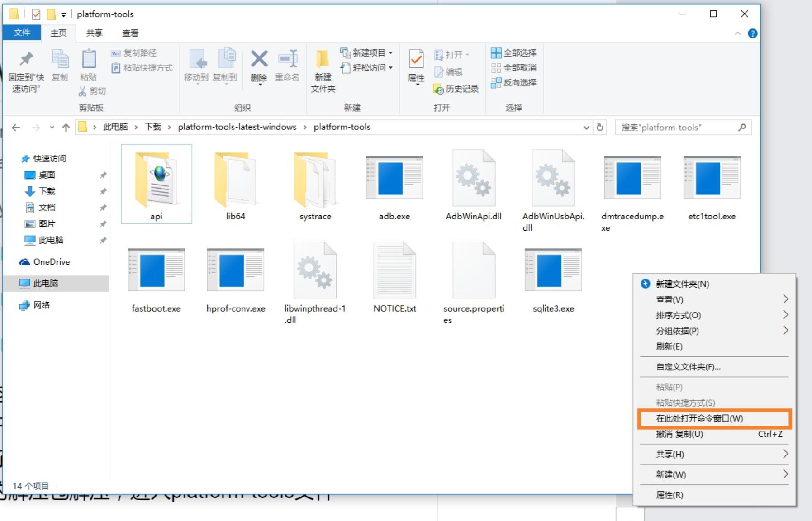This screenshot has height=521, width=812.
Task: Select 桌面 in the navigation pane
Action: pos(40,175)
